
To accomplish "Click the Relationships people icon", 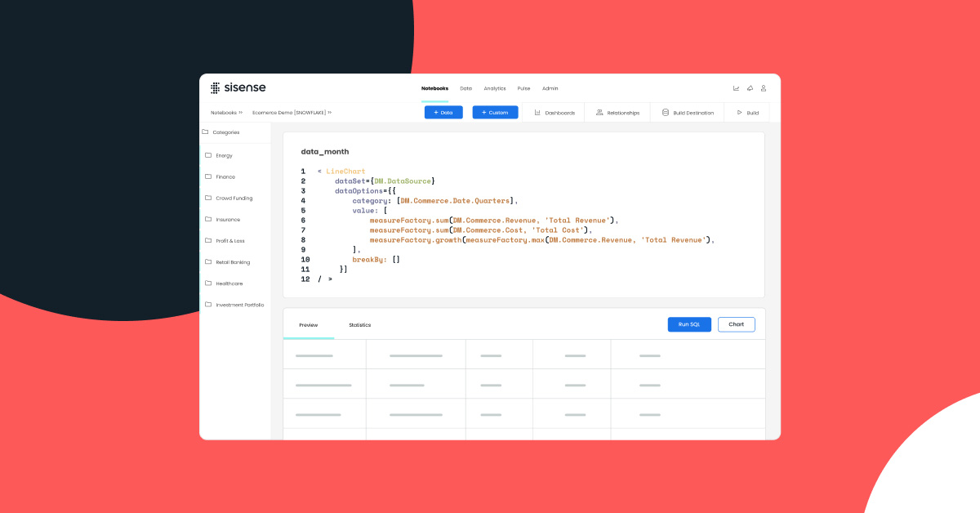I will click(599, 113).
